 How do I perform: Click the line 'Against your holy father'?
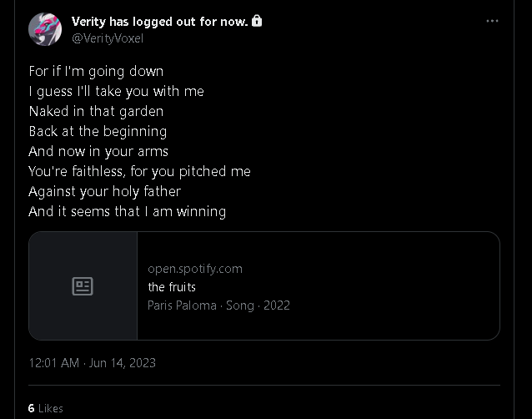coord(105,191)
